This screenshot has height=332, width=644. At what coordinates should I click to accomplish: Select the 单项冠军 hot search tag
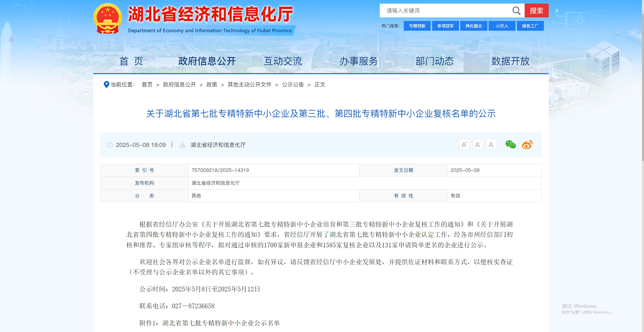(x=445, y=26)
